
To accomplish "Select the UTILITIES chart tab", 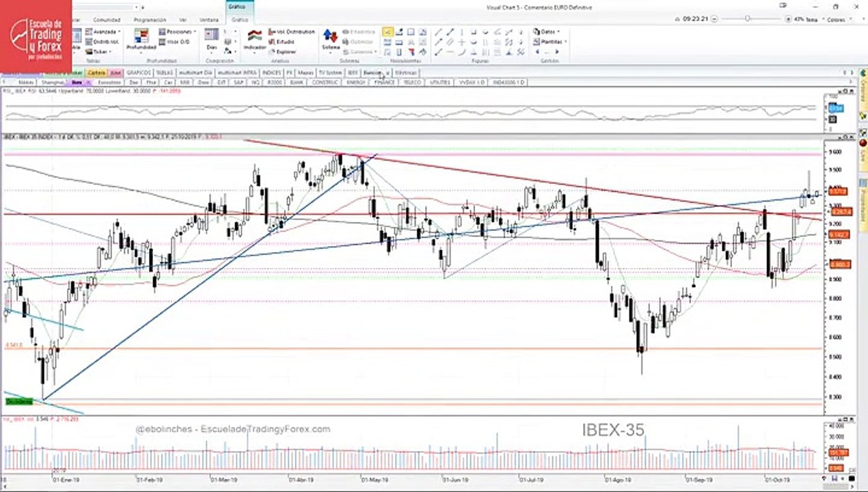I will (440, 82).
